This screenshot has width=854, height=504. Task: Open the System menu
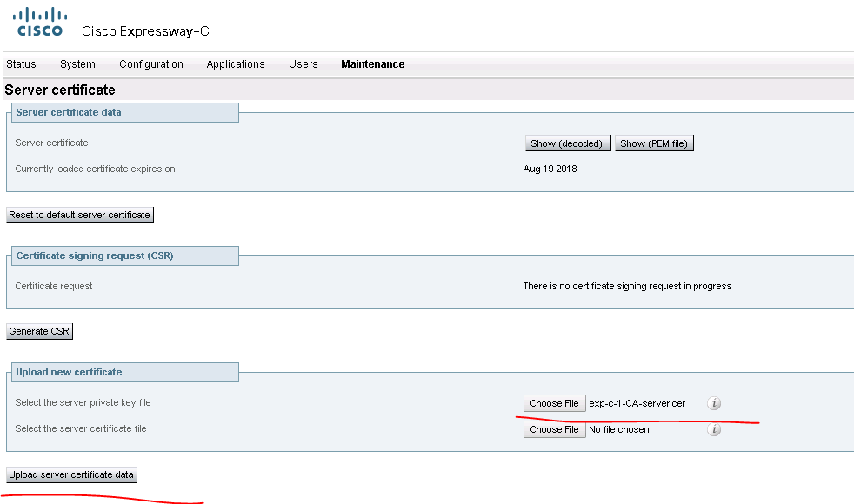point(77,64)
